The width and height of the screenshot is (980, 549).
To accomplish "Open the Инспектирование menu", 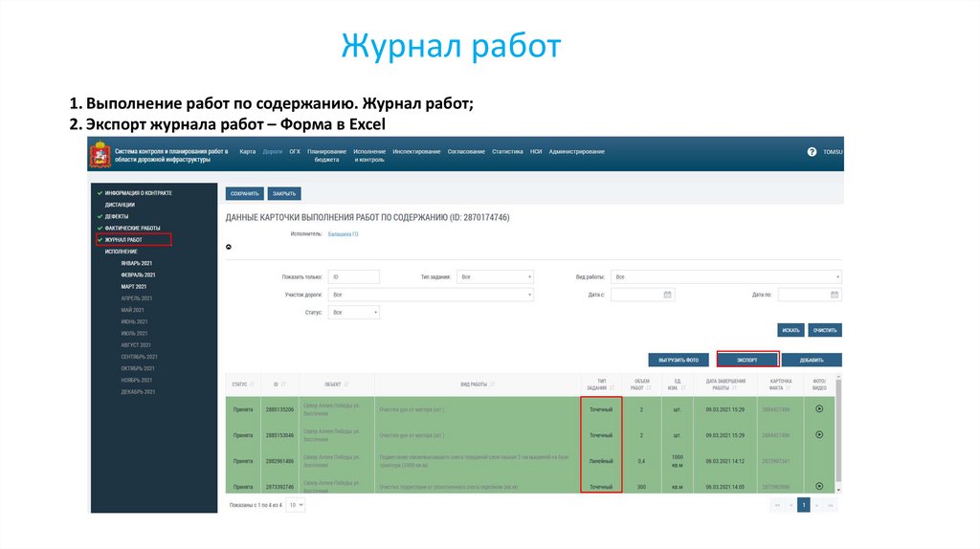I will click(x=416, y=152).
